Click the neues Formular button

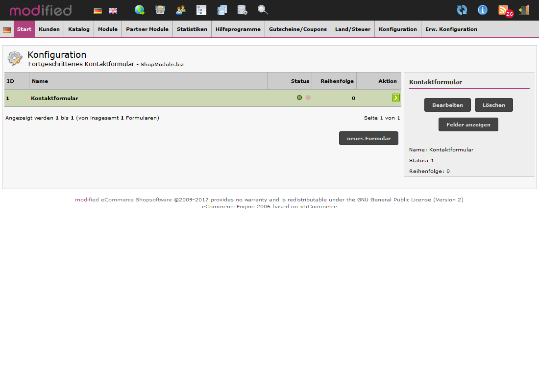(368, 138)
